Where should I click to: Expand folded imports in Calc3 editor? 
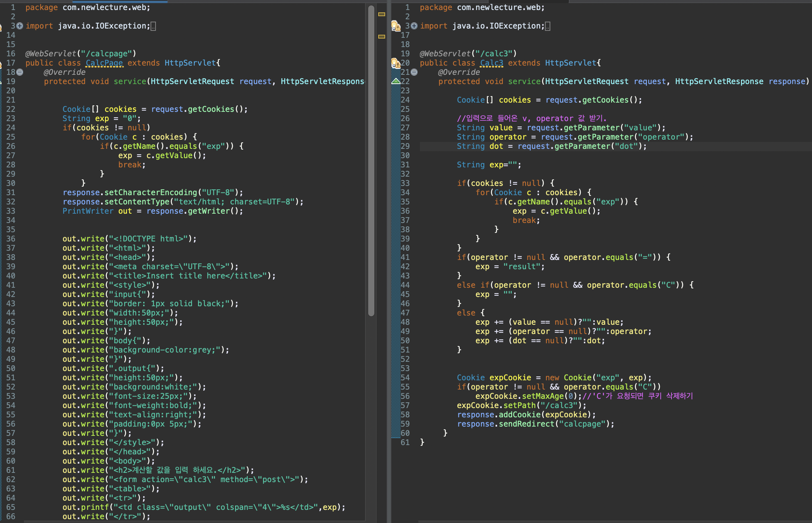414,26
